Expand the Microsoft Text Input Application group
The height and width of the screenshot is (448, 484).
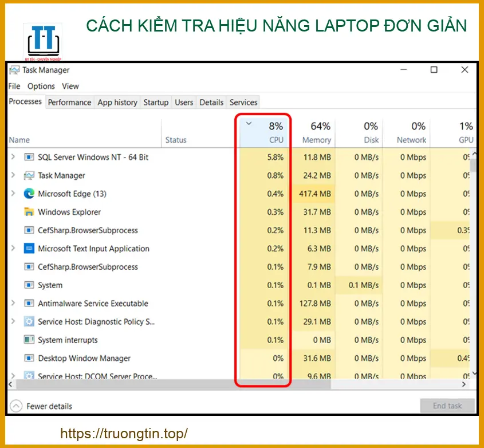click(13, 249)
